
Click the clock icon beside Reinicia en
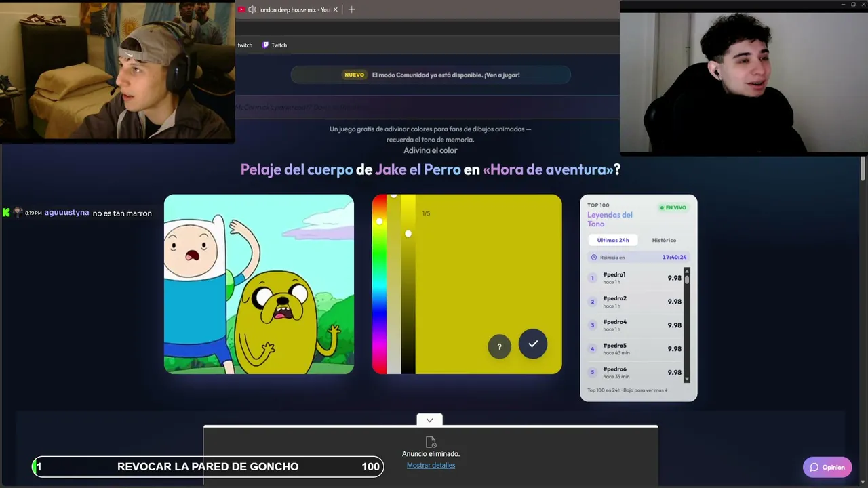(594, 258)
